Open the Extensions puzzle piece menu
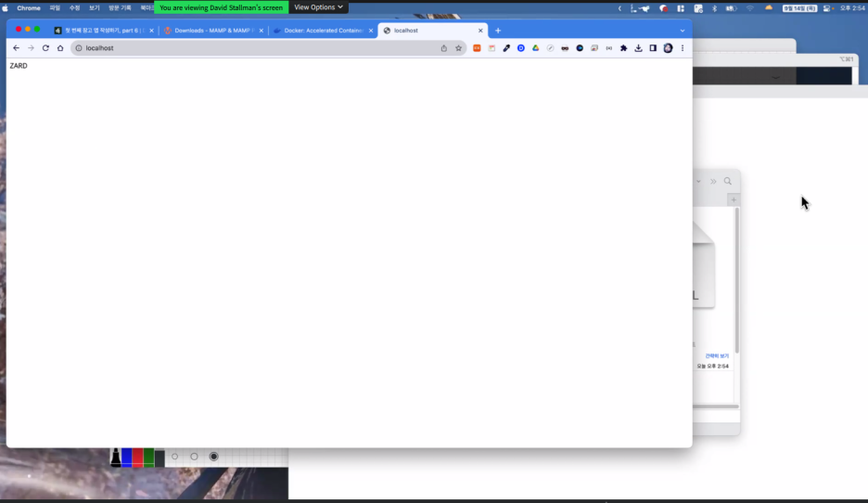Image resolution: width=868 pixels, height=503 pixels. (623, 48)
